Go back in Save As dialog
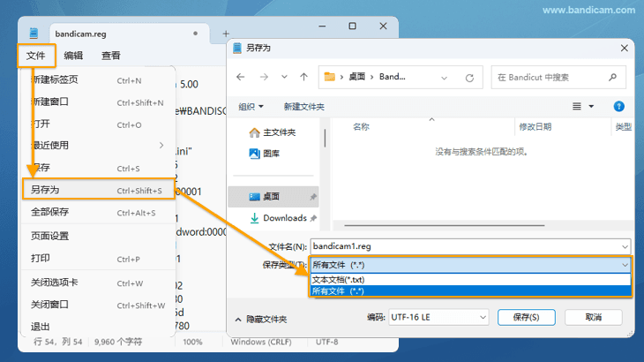Screen dimensions: 644x362 [241, 77]
